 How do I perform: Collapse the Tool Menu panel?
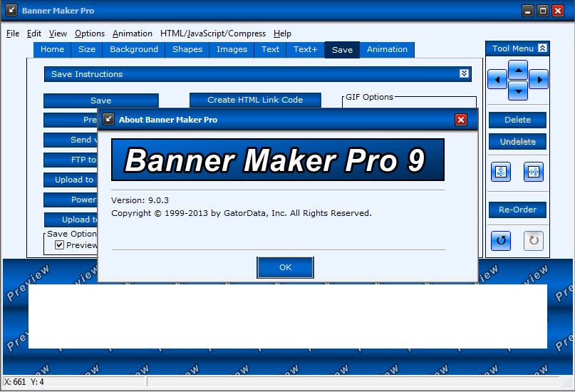542,48
